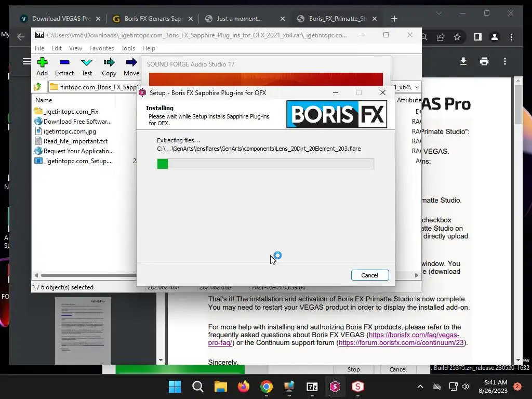Image resolution: width=532 pixels, height=399 pixels.
Task: Click Stop in the background installer
Action: 353,369
